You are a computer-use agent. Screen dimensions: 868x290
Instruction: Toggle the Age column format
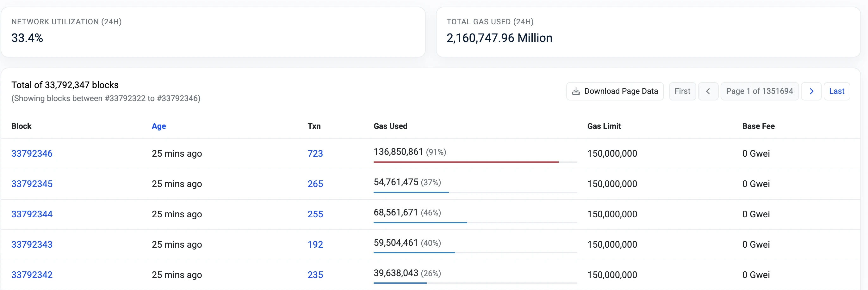(x=159, y=126)
